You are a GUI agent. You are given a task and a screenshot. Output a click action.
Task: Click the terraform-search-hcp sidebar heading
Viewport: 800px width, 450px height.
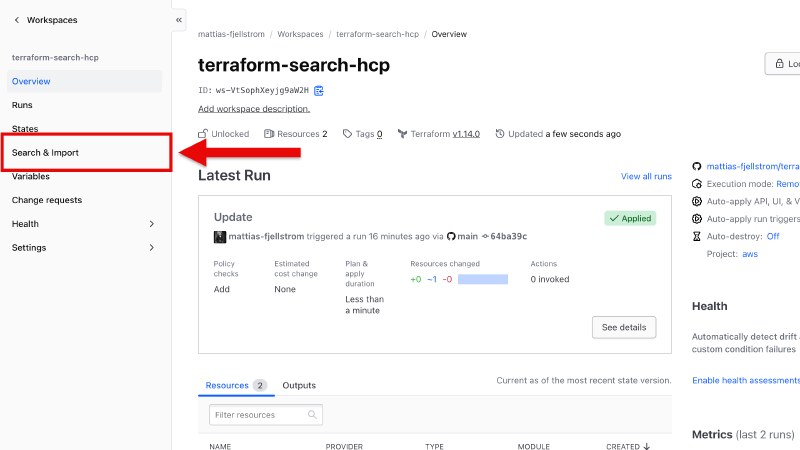tap(55, 58)
